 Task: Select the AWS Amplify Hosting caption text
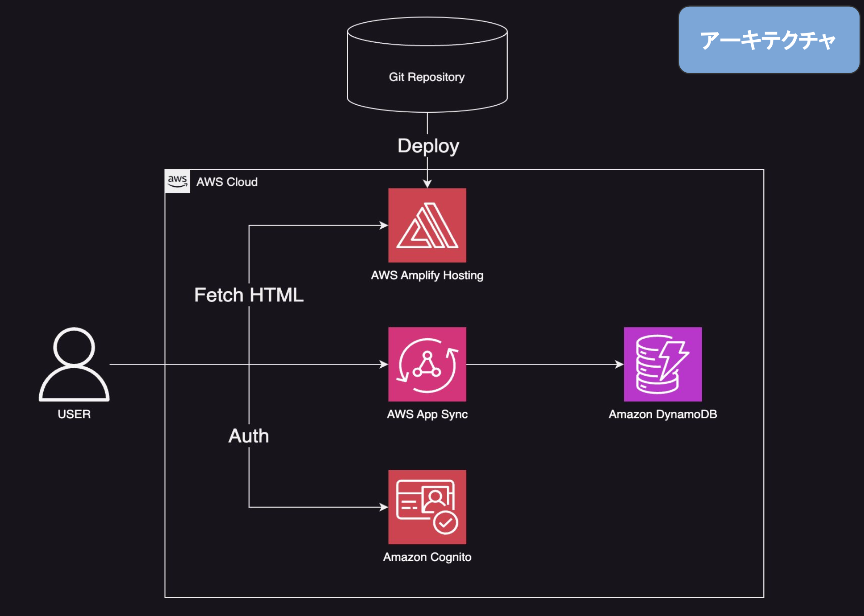(x=427, y=275)
